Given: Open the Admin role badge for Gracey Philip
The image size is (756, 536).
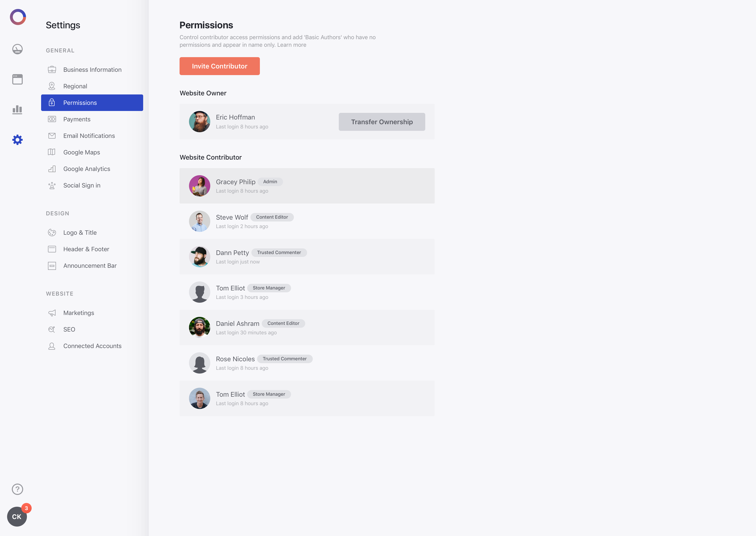Looking at the screenshot, I should (270, 182).
